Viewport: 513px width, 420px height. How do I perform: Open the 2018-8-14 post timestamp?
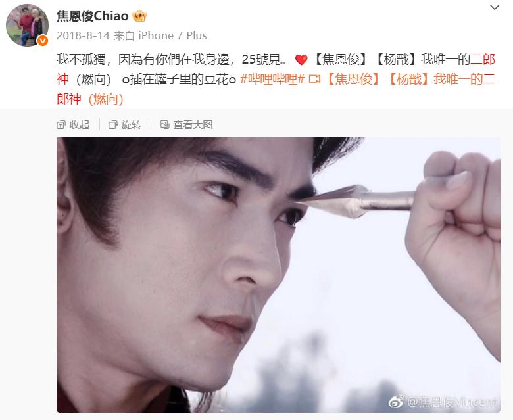tap(83, 35)
